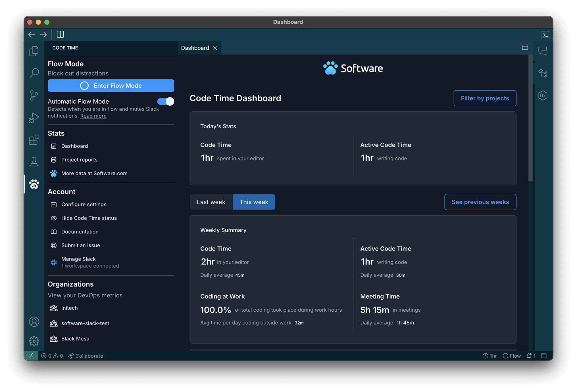Click See previous weeks button
577x392 pixels.
[x=480, y=202]
